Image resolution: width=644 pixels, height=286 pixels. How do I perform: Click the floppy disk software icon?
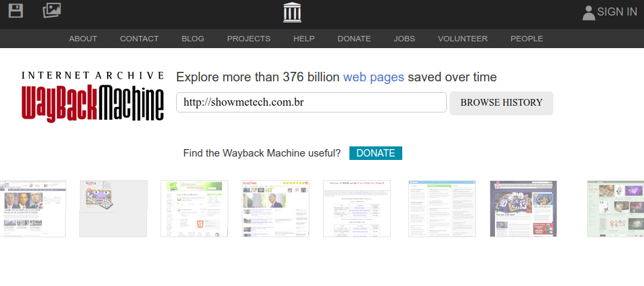[15, 11]
